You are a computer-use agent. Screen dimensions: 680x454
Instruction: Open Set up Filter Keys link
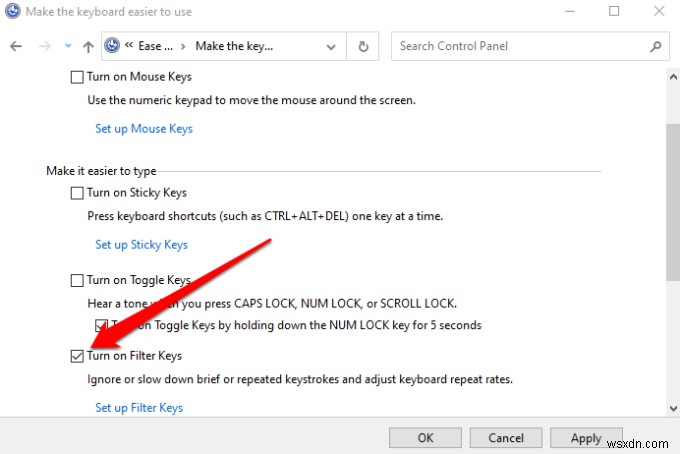[x=139, y=408]
